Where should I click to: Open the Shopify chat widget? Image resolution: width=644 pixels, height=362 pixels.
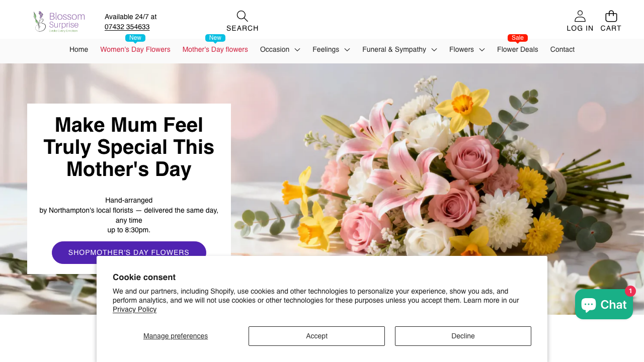click(x=604, y=304)
